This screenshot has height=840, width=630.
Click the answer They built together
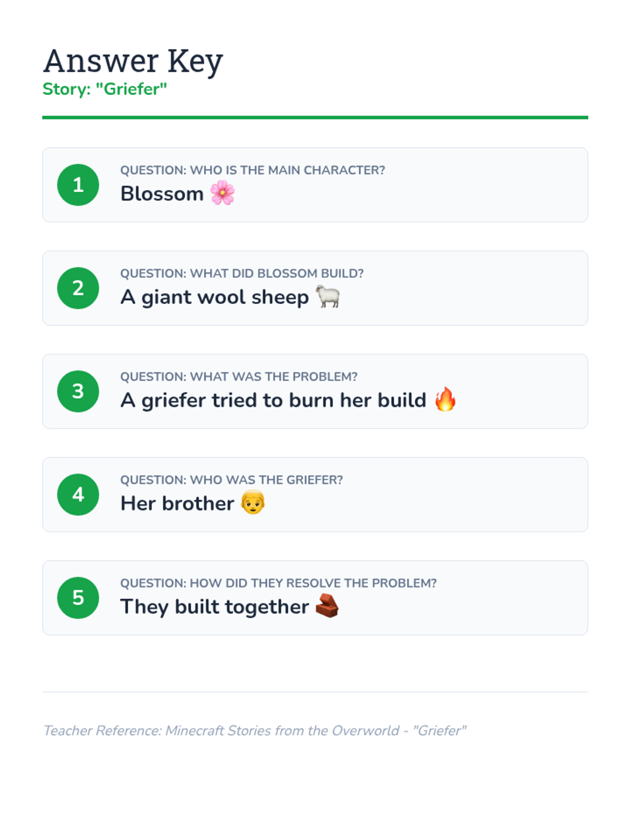coord(215,607)
